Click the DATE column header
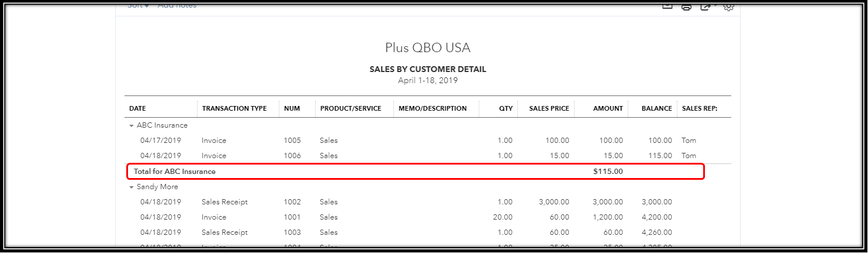The height and width of the screenshot is (253, 868). coord(137,108)
